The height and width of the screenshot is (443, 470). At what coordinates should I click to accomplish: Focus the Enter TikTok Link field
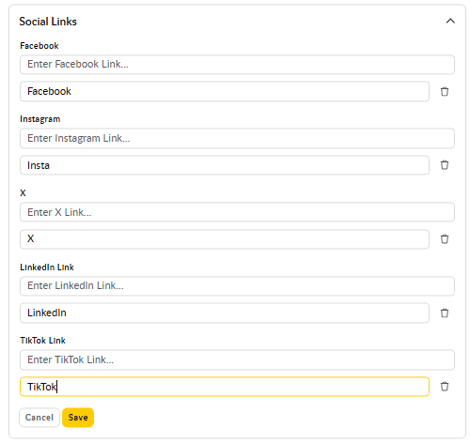point(237,360)
